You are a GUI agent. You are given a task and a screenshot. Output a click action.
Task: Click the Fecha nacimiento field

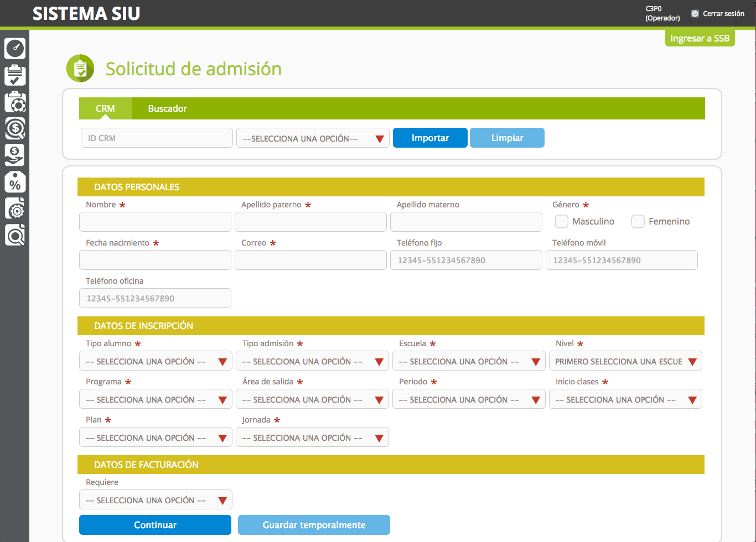click(155, 260)
